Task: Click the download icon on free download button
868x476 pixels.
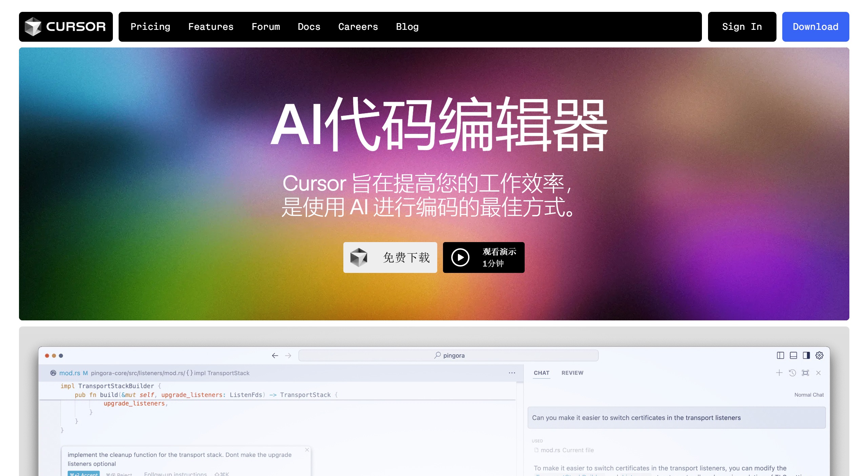Action: [360, 257]
